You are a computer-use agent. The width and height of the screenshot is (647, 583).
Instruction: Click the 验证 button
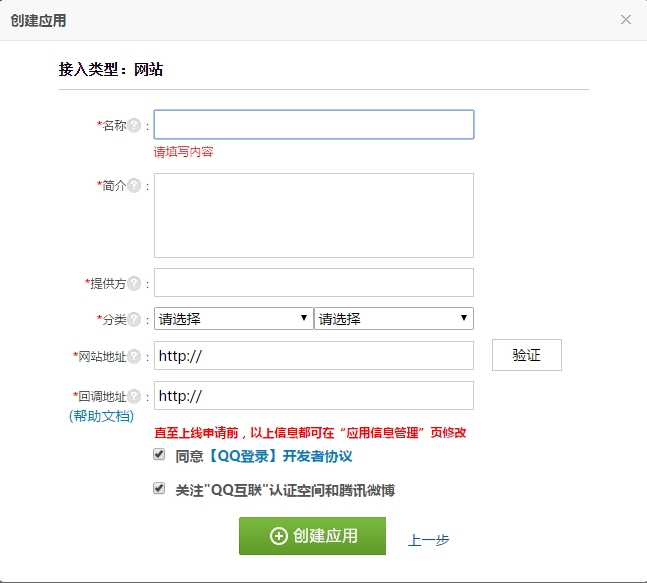click(x=526, y=356)
